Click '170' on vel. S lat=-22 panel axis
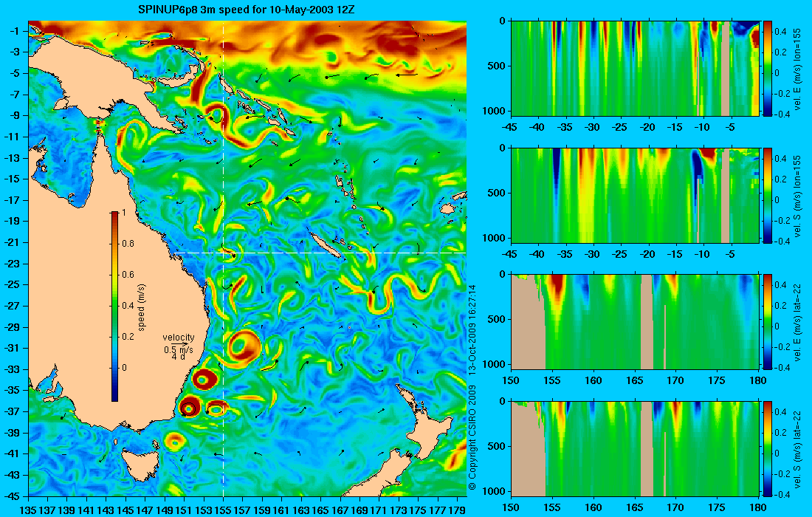Image resolution: width=812 pixels, height=517 pixels. tap(675, 507)
